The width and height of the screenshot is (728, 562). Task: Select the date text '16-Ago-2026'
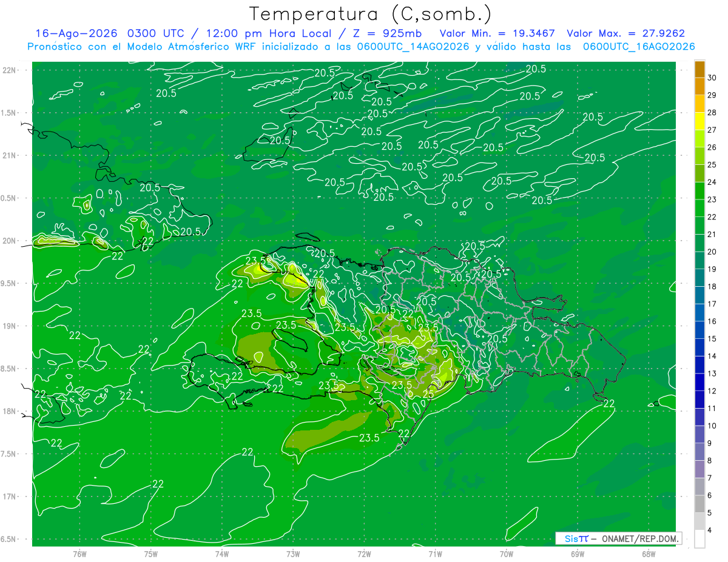(76, 33)
